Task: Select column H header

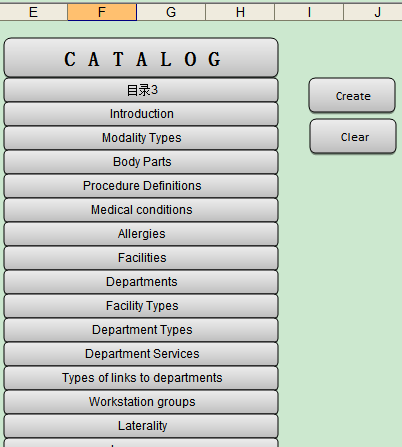Action: point(240,12)
